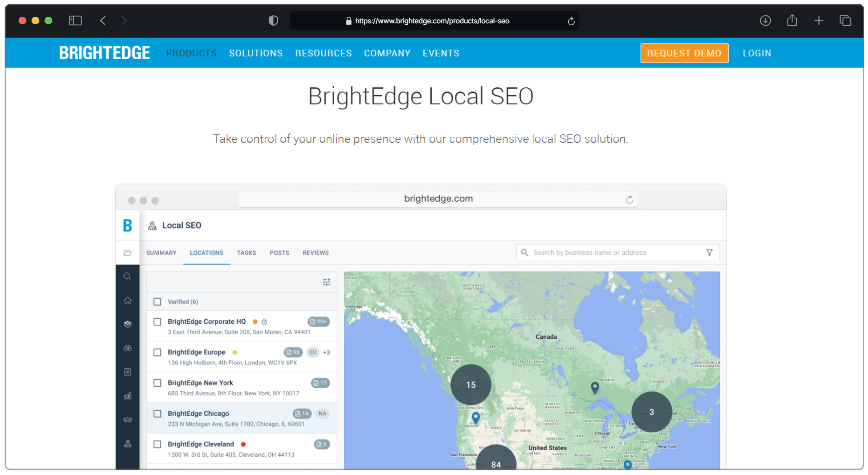Image resolution: width=868 pixels, height=475 pixels.
Task: Click the BRIGHTEDGE logo
Action: [x=104, y=53]
